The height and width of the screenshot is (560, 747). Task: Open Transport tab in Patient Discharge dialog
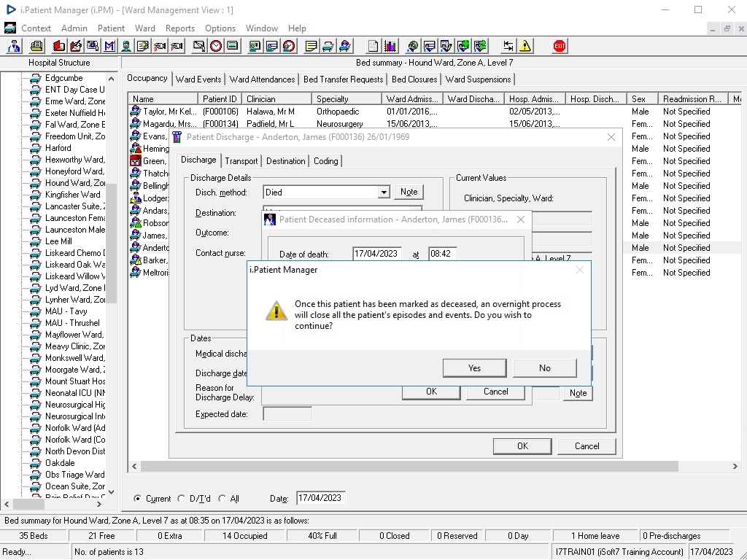241,161
